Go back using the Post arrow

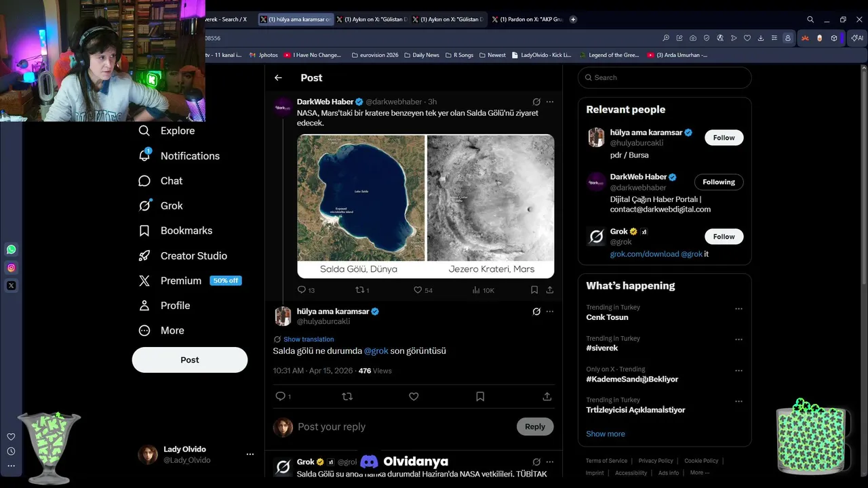point(278,78)
